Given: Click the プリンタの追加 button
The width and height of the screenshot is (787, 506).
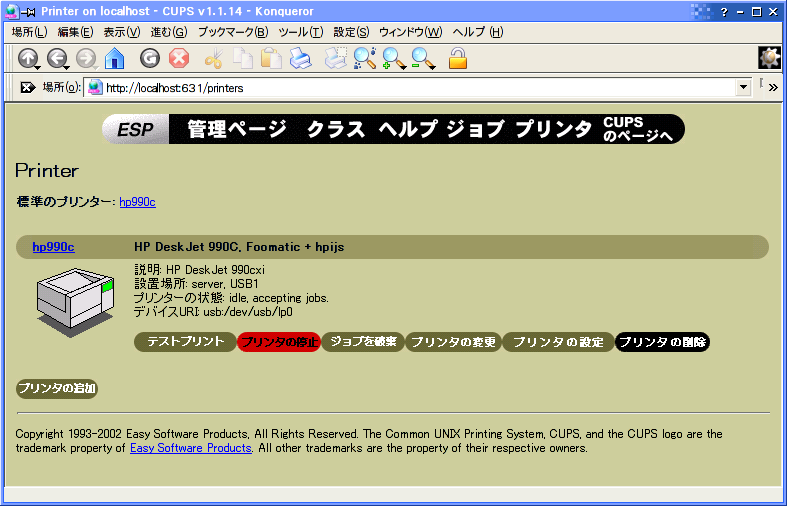Looking at the screenshot, I should [57, 389].
